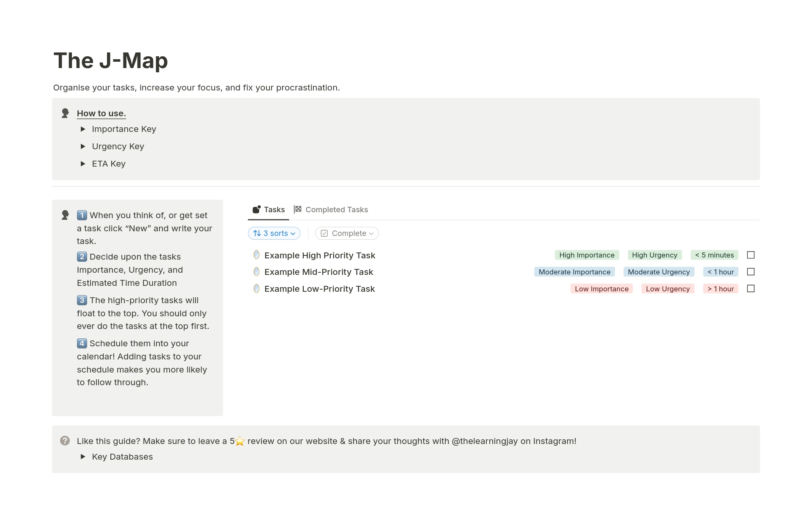Image resolution: width=812 pixels, height=507 pixels.
Task: Click the High Importance green tag
Action: coord(587,255)
